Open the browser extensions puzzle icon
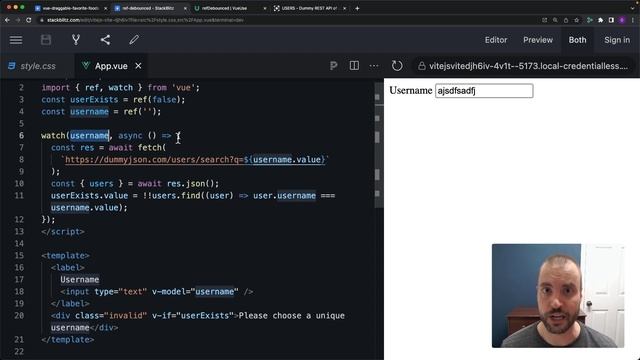 coord(600,20)
